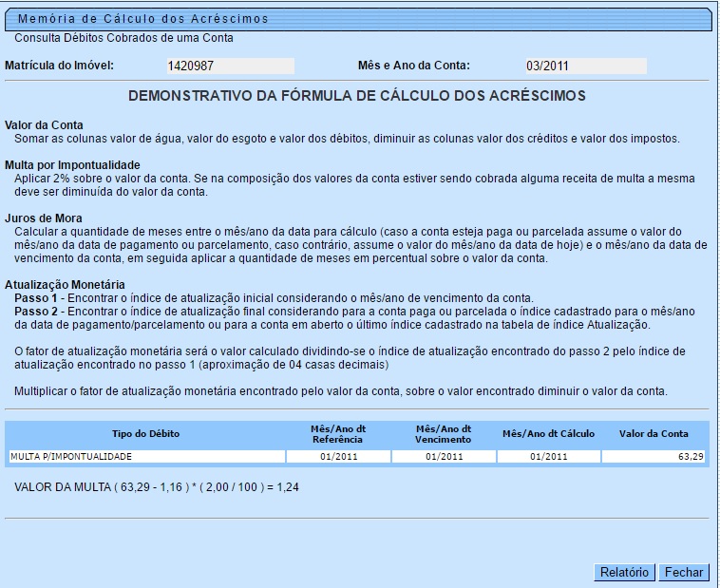Click the 01/2011 cell under dt Cálculo

coord(548,457)
